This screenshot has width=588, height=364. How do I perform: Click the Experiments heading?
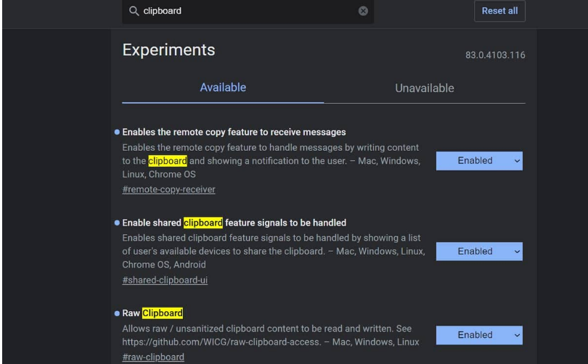coord(168,50)
